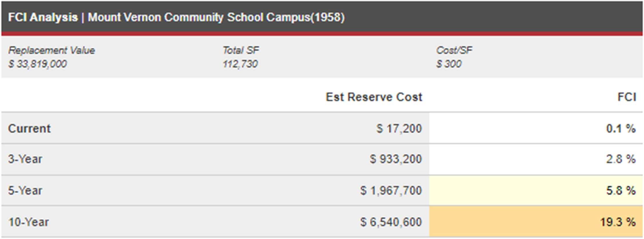Click the $ 17,200 current reserve cost
Image resolution: width=644 pixels, height=239 pixels.
tap(399, 129)
